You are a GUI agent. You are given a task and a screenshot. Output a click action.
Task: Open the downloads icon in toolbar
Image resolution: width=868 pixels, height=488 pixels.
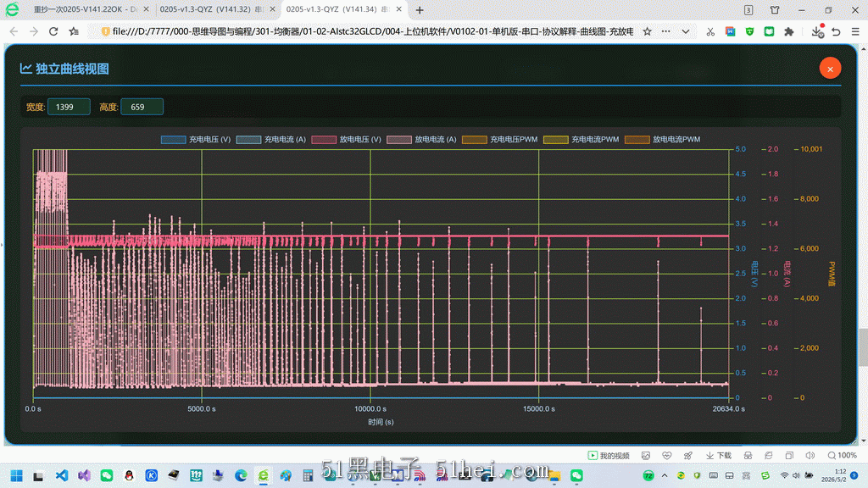coord(817,31)
